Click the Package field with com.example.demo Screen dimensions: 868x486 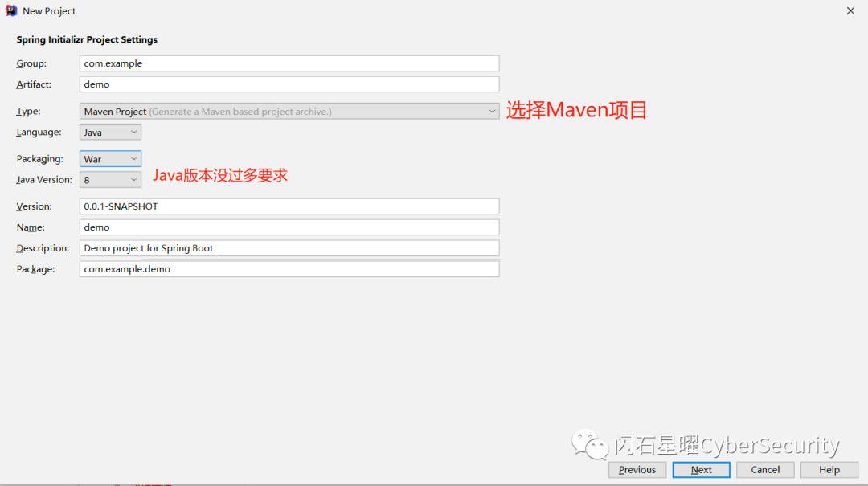[x=289, y=269]
